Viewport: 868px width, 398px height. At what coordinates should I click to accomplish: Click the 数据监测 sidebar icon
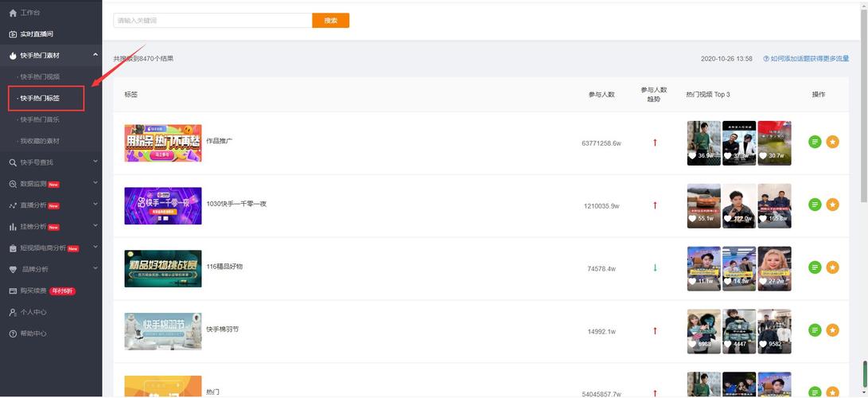[13, 184]
